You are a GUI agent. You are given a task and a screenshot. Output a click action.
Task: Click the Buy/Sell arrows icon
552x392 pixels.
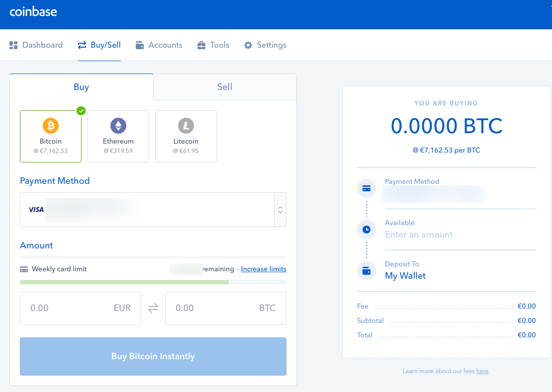click(82, 45)
